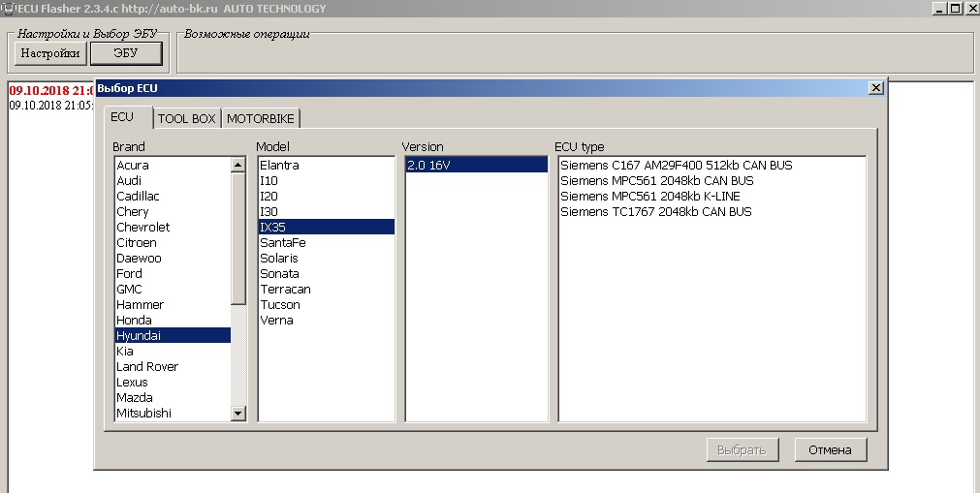This screenshot has width=980, height=493.
Task: Select Honda brand
Action: (174, 320)
